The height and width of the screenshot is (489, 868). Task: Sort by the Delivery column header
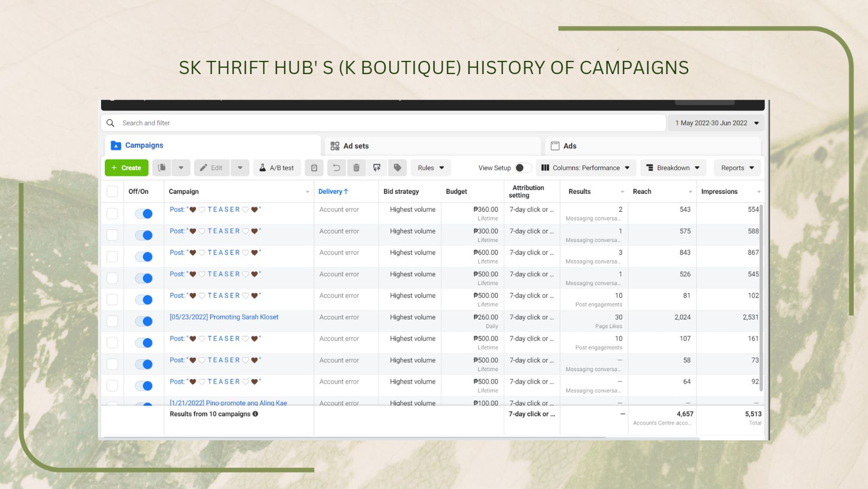tap(333, 192)
